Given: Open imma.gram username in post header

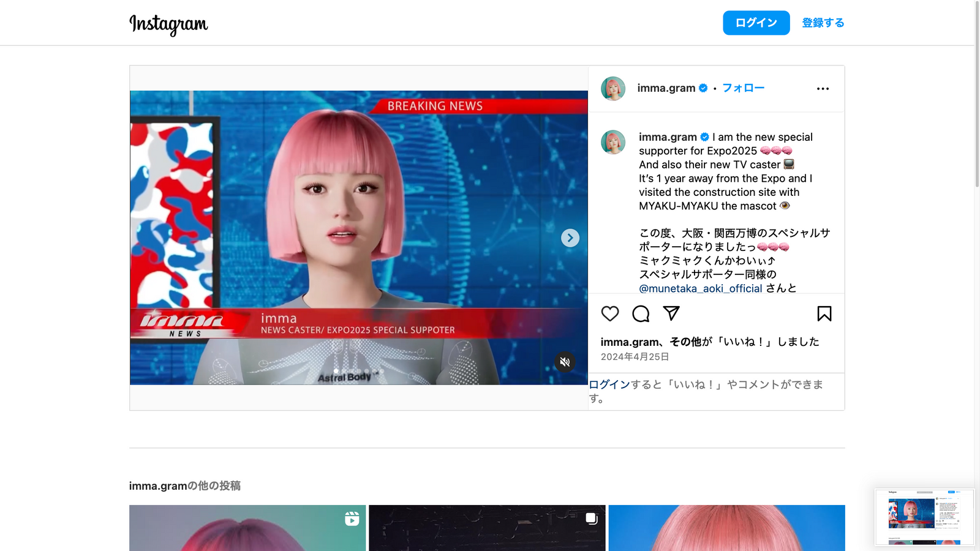Looking at the screenshot, I should 666,88.
